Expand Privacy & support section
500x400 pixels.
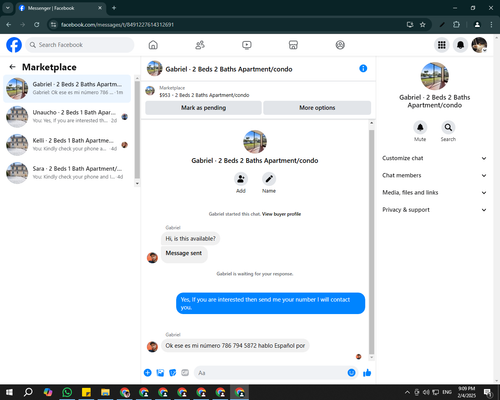pyautogui.click(x=434, y=210)
